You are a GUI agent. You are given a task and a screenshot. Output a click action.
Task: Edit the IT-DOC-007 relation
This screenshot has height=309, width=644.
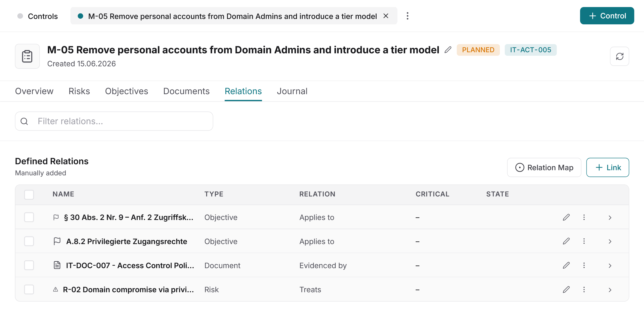point(566,265)
